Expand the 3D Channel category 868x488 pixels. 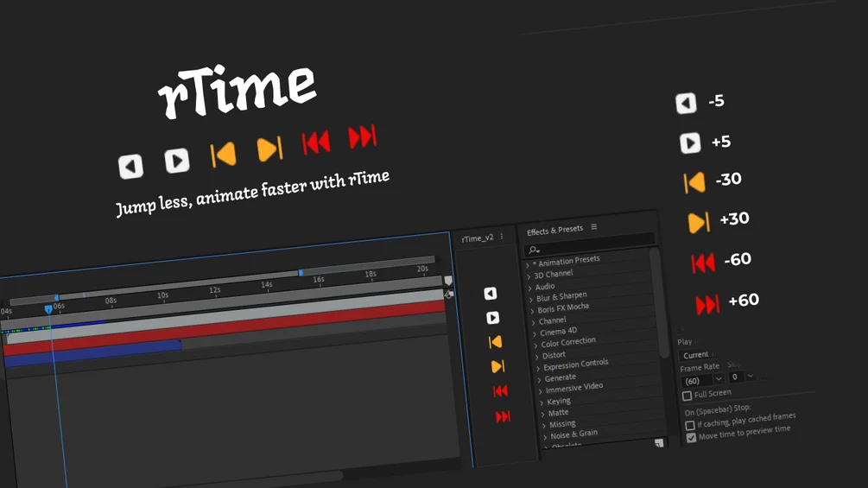[529, 276]
